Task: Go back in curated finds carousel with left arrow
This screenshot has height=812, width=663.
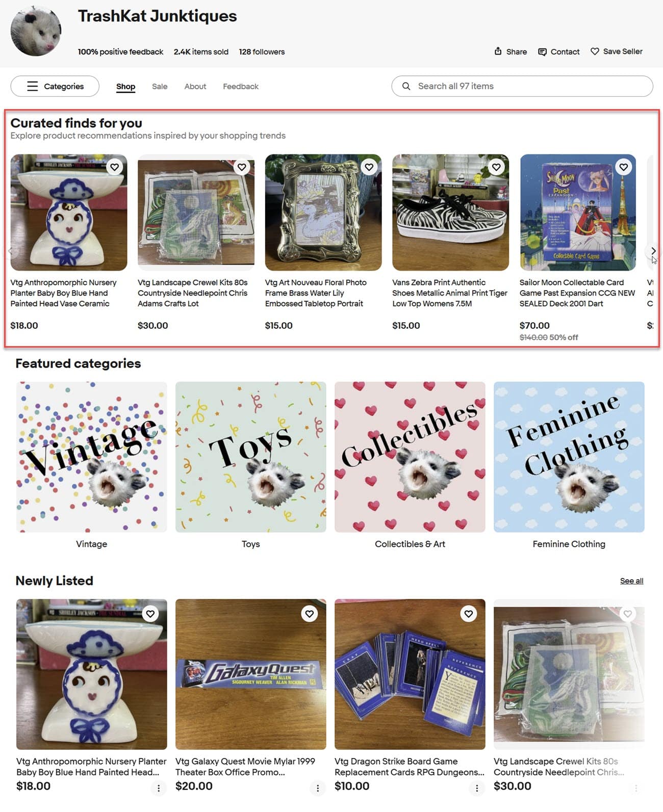Action: (x=10, y=251)
